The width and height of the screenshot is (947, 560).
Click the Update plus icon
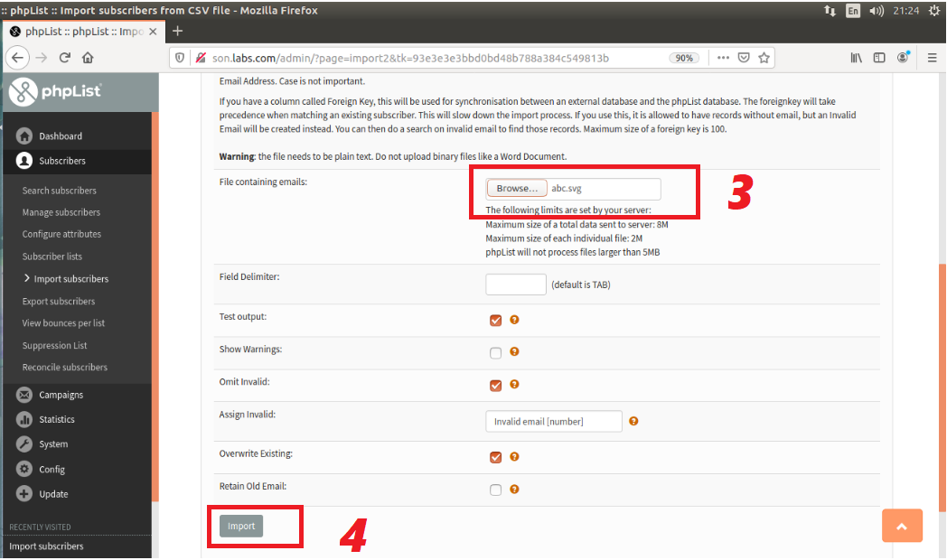[24, 494]
